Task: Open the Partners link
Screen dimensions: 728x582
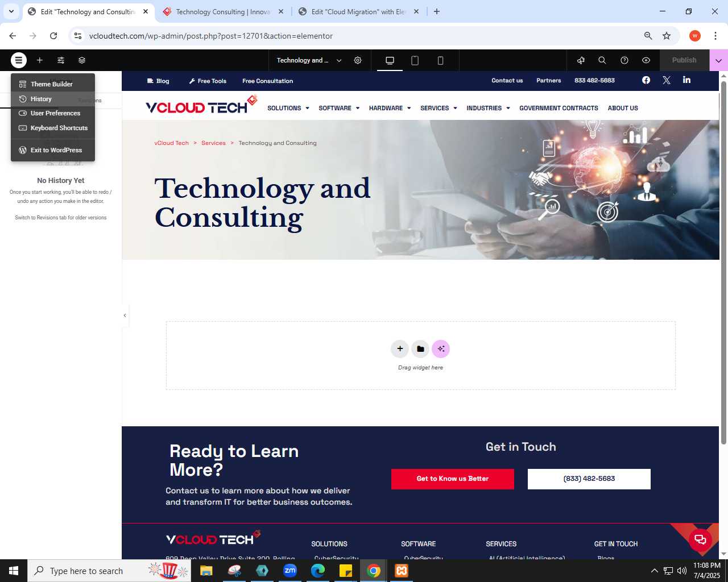Action: 549,81
